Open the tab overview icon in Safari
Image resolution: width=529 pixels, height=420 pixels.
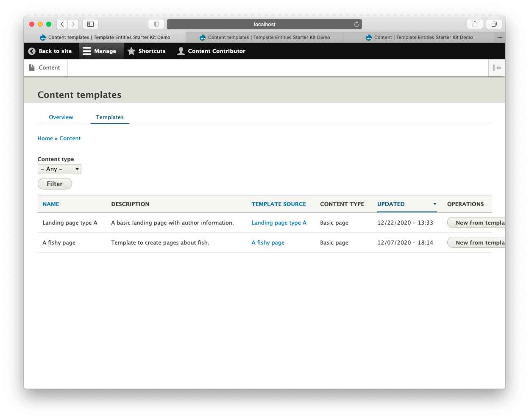coord(493,24)
